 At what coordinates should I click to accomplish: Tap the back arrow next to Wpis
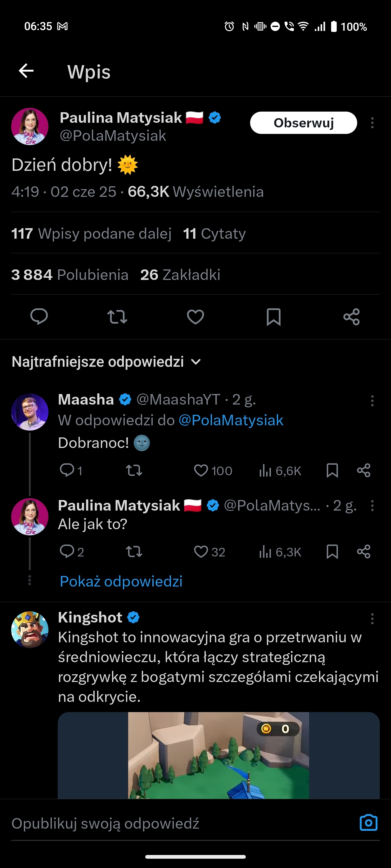(26, 71)
